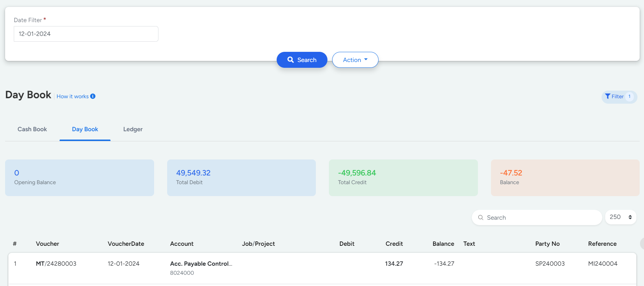Click account number 8024000
644x286 pixels.
click(182, 273)
